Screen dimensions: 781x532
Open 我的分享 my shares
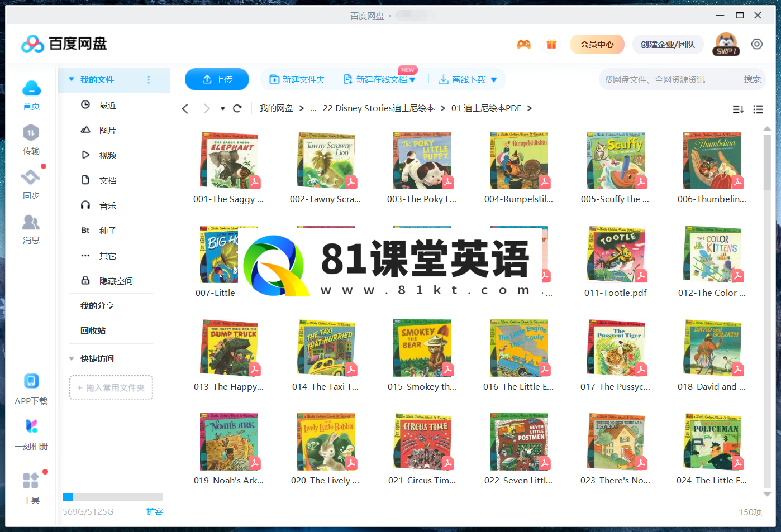click(x=97, y=306)
